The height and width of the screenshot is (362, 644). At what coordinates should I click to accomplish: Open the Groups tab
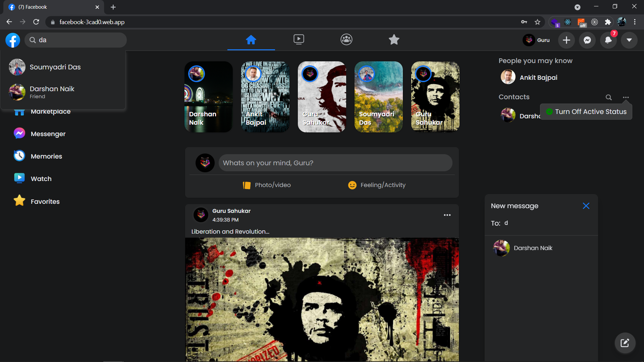346,40
